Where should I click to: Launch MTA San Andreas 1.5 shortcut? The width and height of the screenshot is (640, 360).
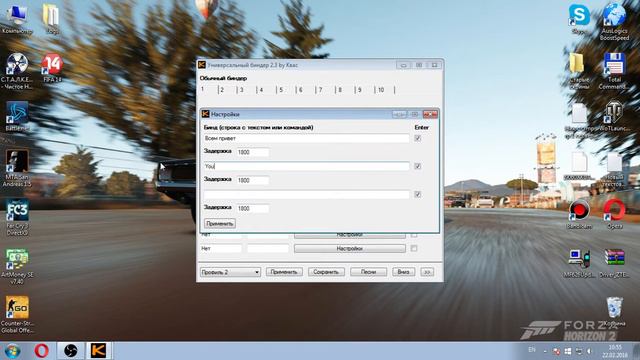point(17,168)
